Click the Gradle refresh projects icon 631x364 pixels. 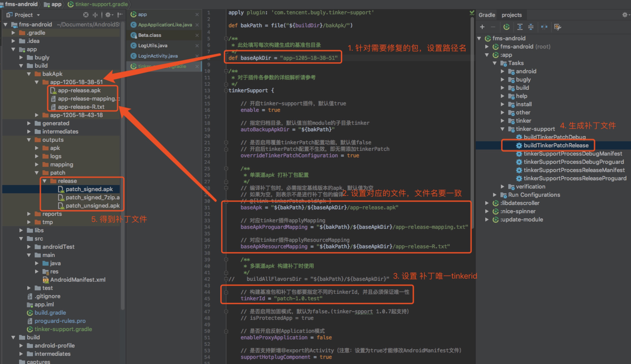[x=506, y=27]
